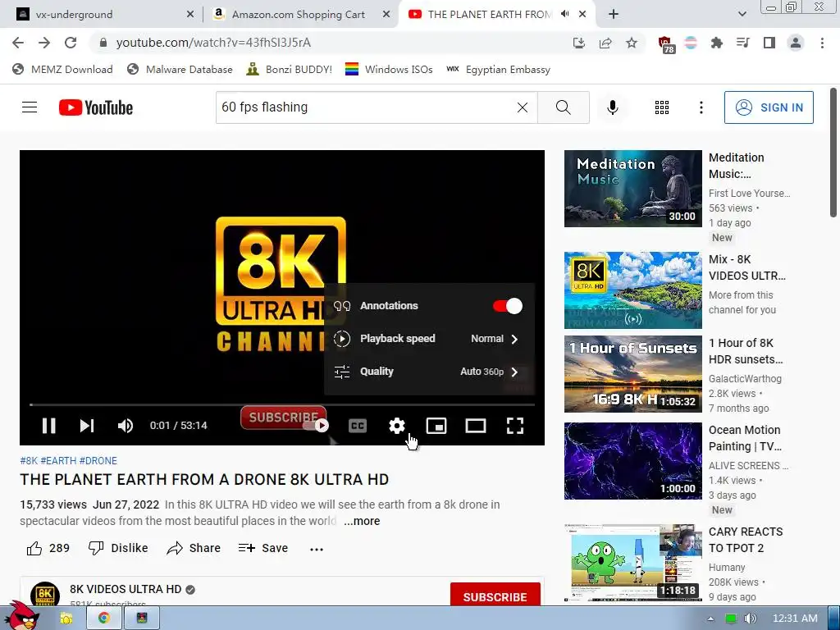Open the Playback speed submenu

tap(429, 339)
